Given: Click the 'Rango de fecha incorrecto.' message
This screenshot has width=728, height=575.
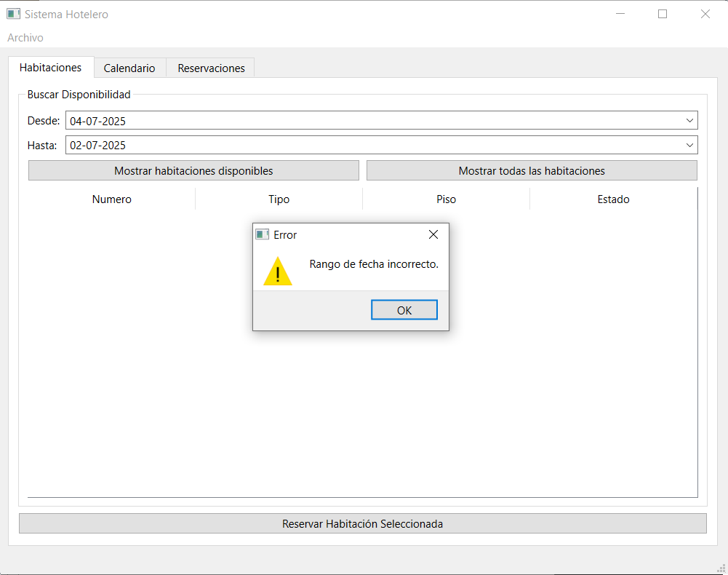Looking at the screenshot, I should click(374, 264).
